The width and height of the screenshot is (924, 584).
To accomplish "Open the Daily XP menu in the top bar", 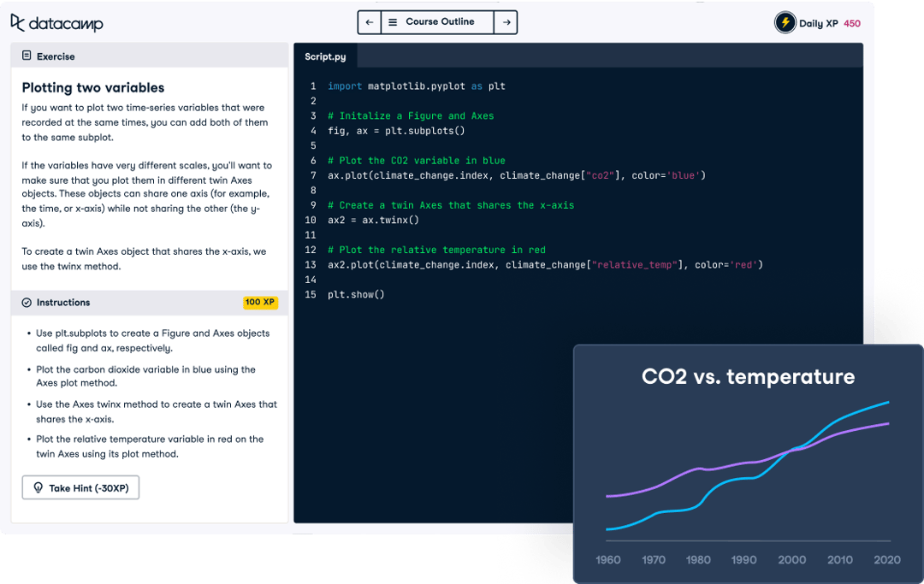I will [x=819, y=22].
